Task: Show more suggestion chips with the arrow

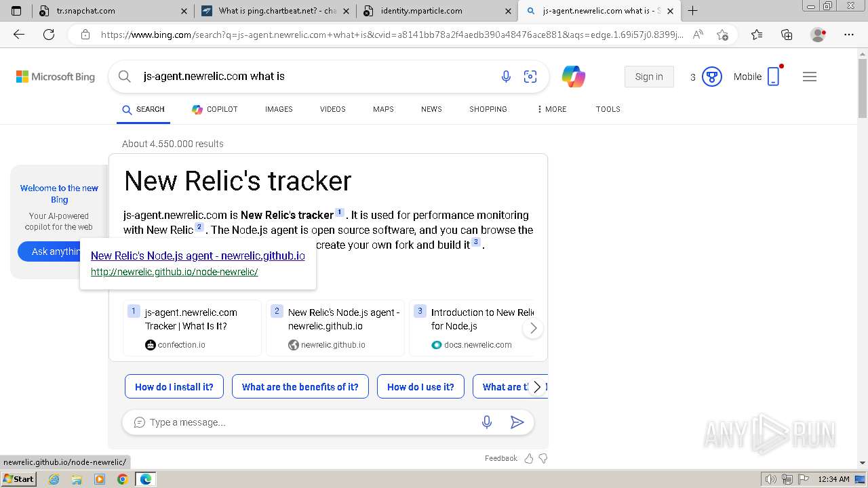Action: point(537,387)
